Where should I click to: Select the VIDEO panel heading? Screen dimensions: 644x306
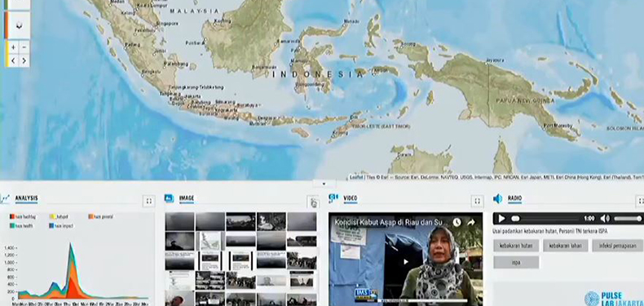(351, 198)
